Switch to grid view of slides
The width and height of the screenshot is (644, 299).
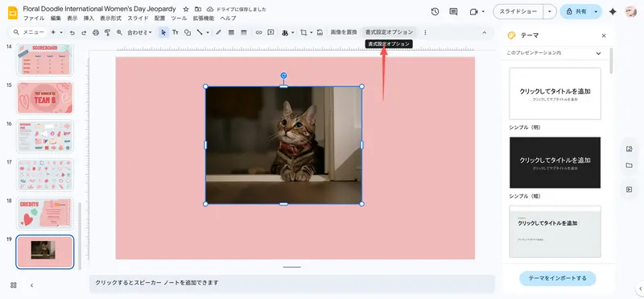pyautogui.click(x=13, y=285)
